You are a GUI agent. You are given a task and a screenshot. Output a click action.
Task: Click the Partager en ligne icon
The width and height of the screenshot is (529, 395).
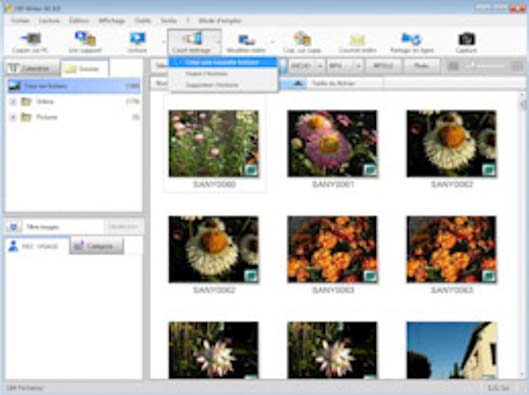click(x=411, y=39)
